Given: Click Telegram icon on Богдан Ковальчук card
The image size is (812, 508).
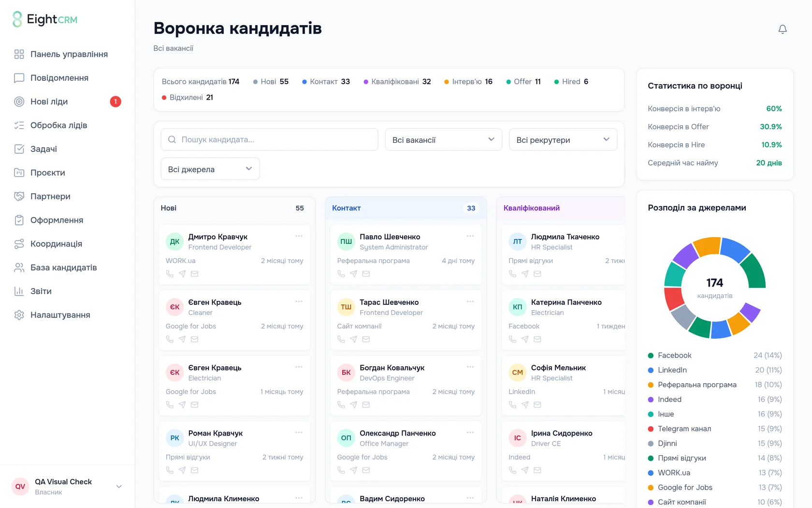Looking at the screenshot, I should [x=354, y=404].
